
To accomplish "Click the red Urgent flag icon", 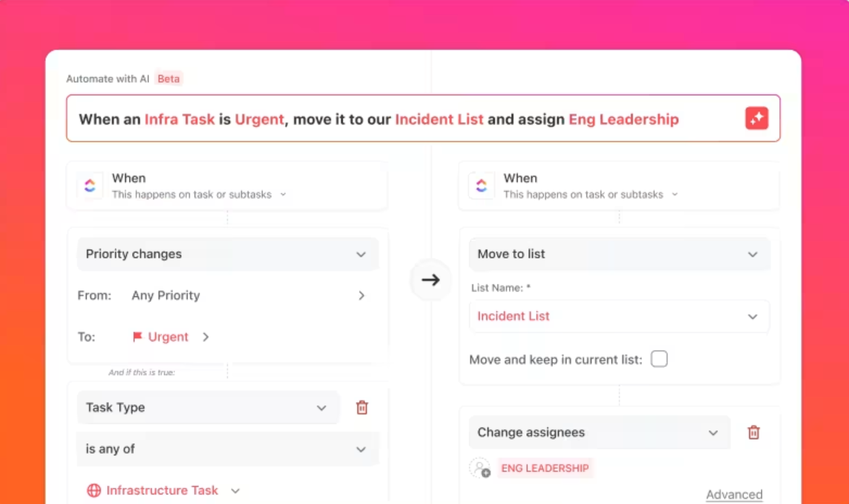I will pyautogui.click(x=137, y=337).
